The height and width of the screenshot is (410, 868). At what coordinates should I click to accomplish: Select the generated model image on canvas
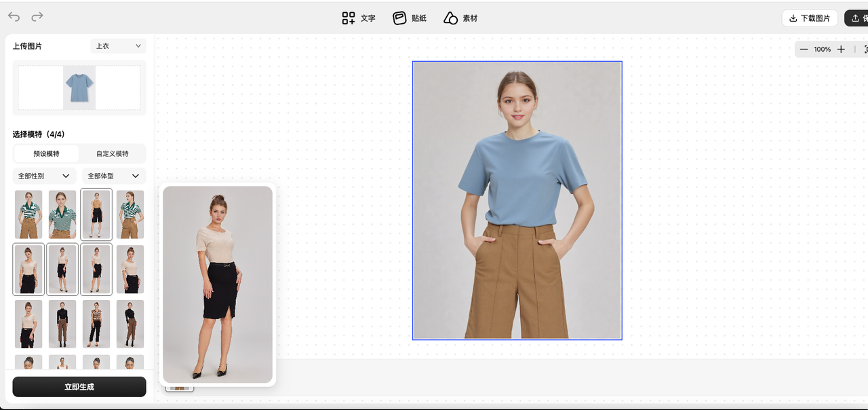click(x=517, y=200)
